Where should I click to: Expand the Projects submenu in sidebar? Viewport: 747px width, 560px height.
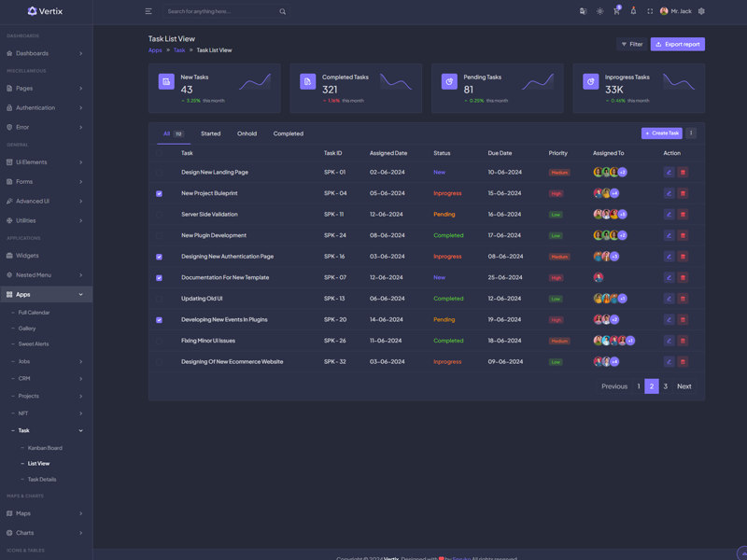(x=46, y=396)
